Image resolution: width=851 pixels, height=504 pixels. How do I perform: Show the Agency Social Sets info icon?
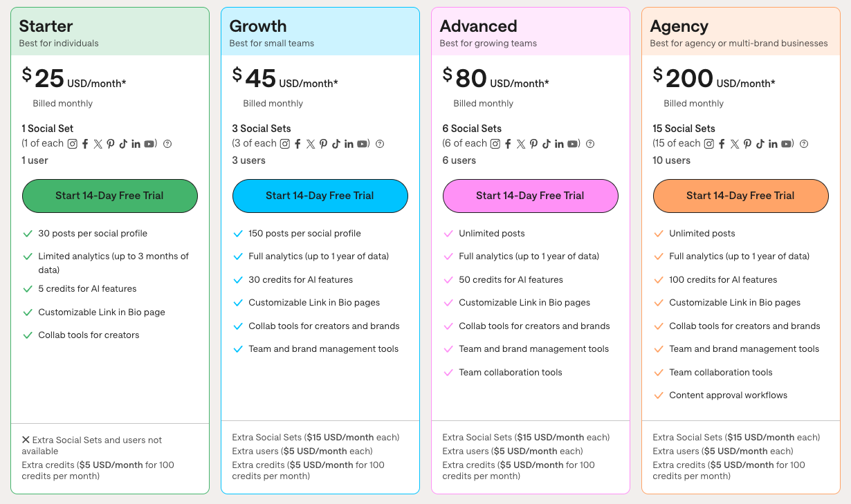pyautogui.click(x=804, y=144)
